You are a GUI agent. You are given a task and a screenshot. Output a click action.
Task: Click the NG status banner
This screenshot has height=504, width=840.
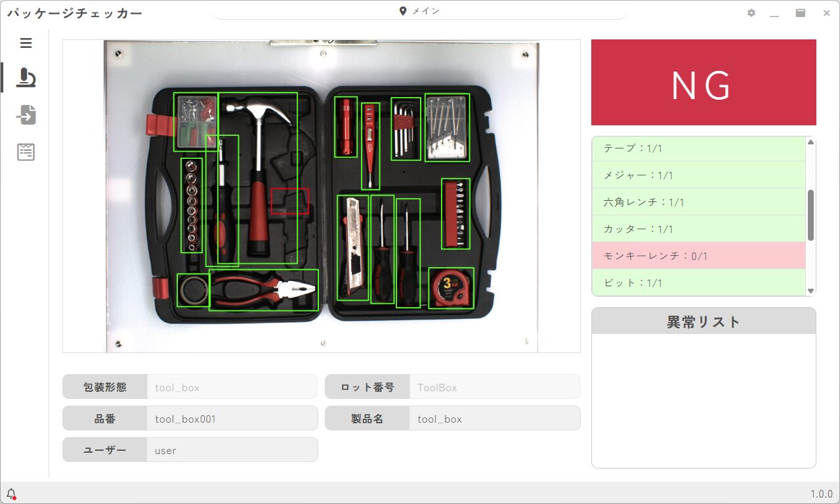703,81
